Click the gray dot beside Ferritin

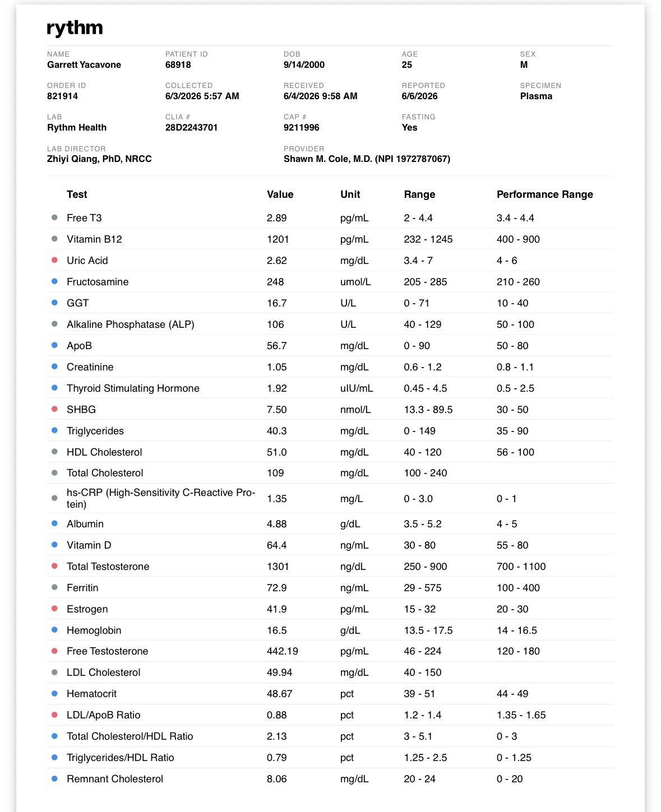(54, 587)
